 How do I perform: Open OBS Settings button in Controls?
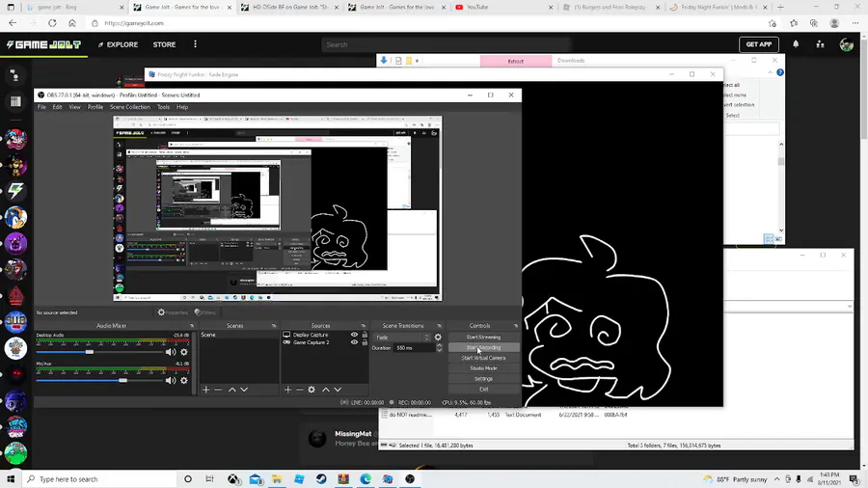[x=483, y=379]
